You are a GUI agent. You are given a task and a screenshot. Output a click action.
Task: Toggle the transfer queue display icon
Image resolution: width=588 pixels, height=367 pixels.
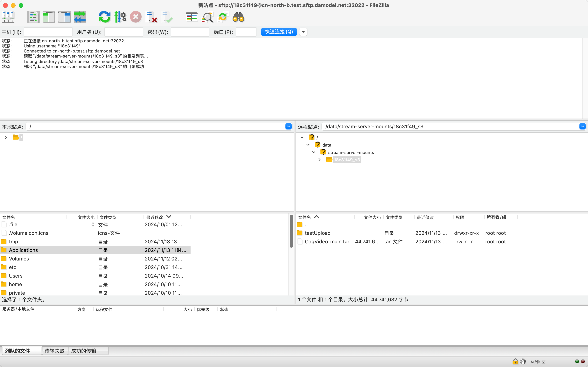click(80, 17)
